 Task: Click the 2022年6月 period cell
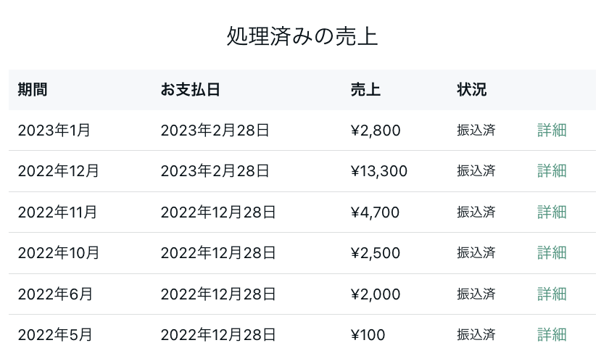coord(55,294)
